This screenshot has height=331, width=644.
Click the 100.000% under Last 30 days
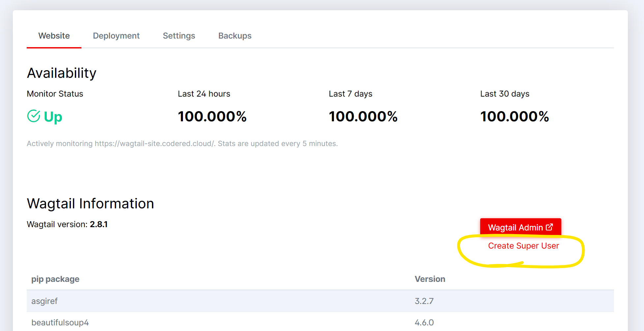(514, 116)
